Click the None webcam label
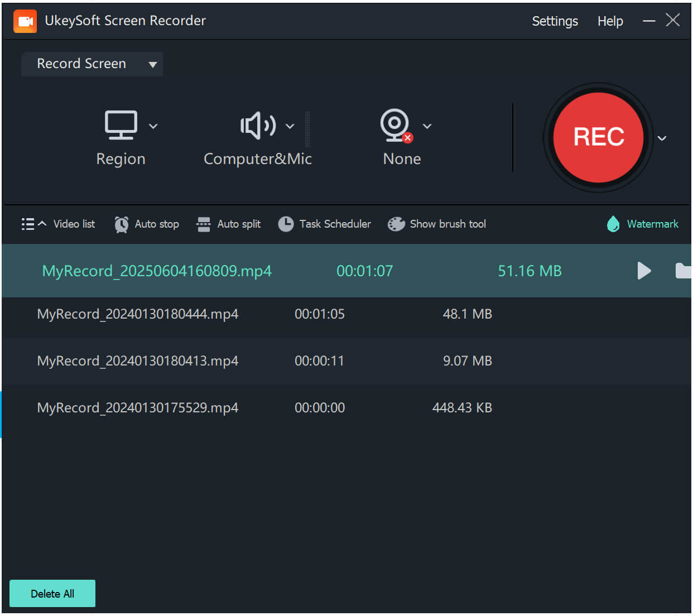 [x=402, y=159]
